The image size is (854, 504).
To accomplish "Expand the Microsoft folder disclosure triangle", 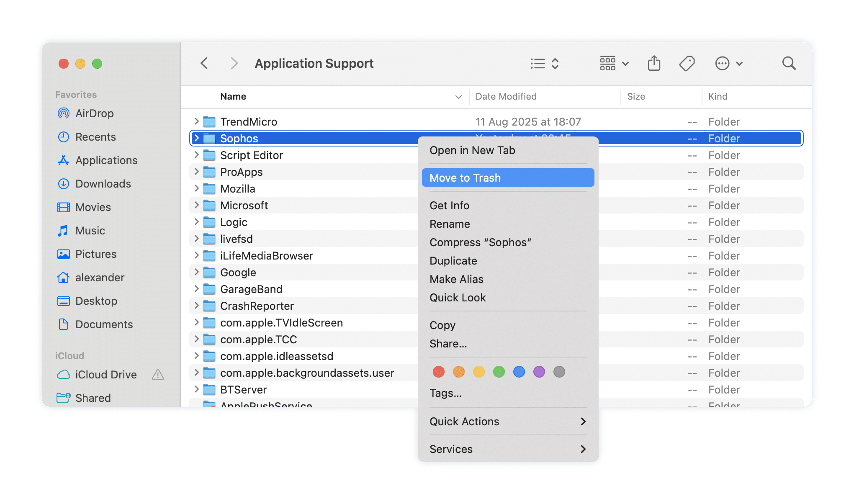I will point(196,205).
